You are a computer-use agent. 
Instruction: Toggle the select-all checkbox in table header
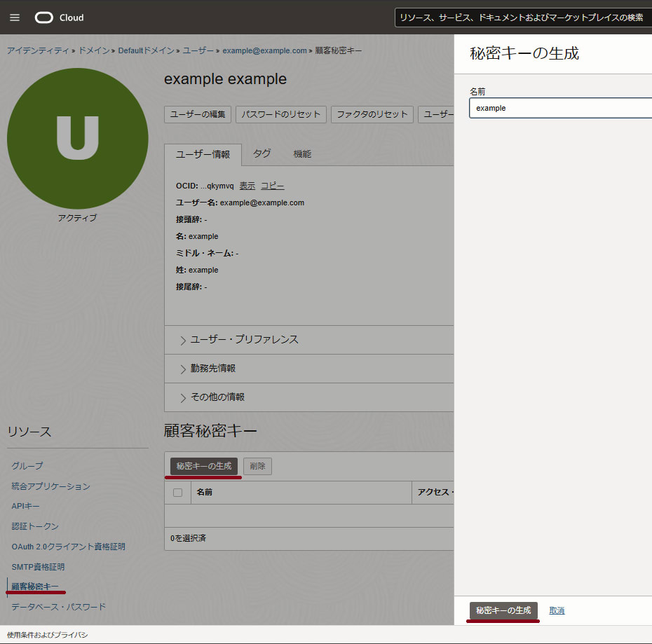point(177,493)
